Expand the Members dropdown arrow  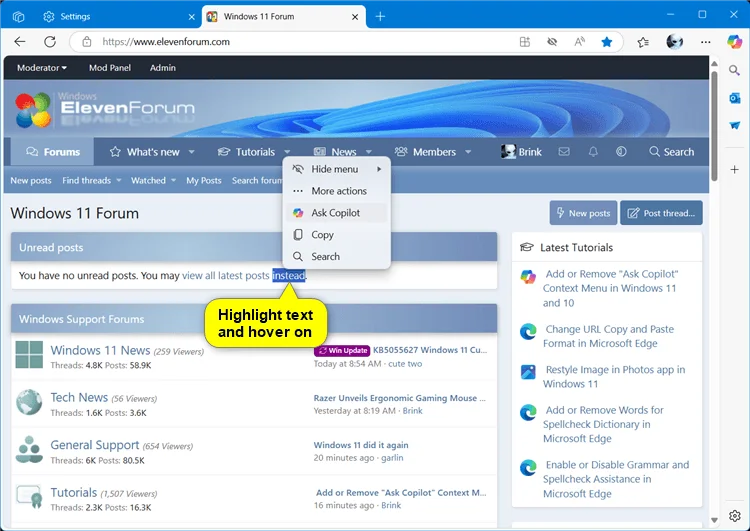point(468,152)
